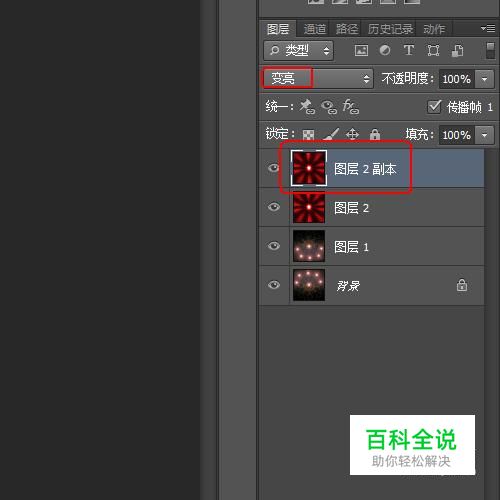500x500 pixels.
Task: Click the 不透明度 100% value field
Action: click(457, 79)
